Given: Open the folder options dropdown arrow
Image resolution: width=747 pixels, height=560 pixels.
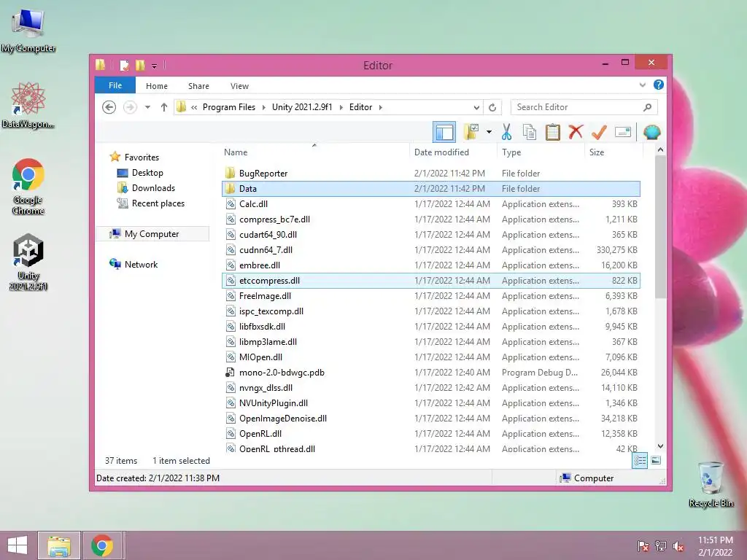Looking at the screenshot, I should click(489, 132).
